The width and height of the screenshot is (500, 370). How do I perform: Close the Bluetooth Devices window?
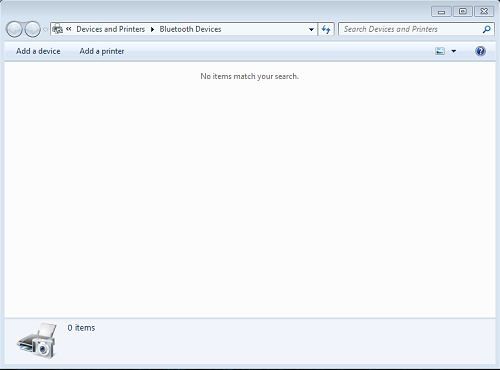coord(484,11)
